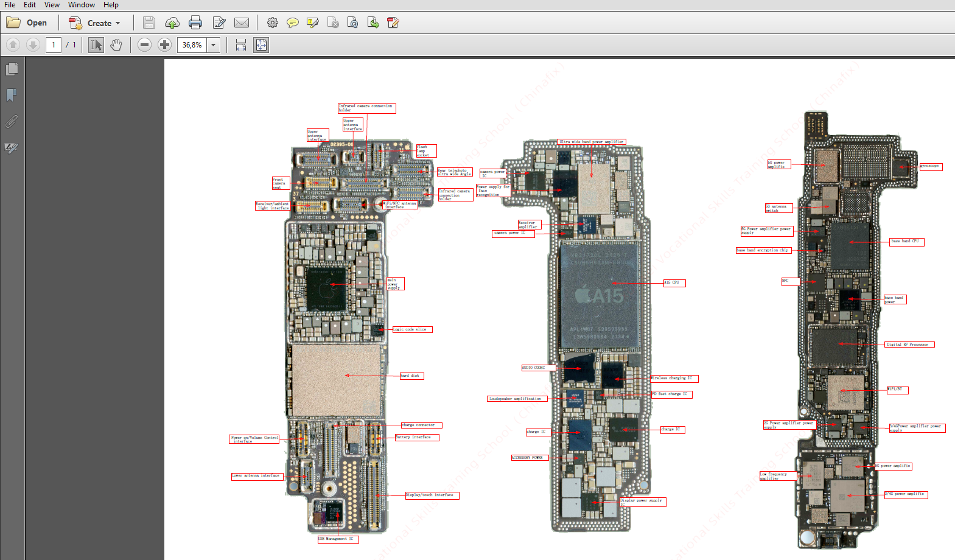Open the Bookmarks panel in sidebar
The image size is (955, 560).
pyautogui.click(x=12, y=95)
